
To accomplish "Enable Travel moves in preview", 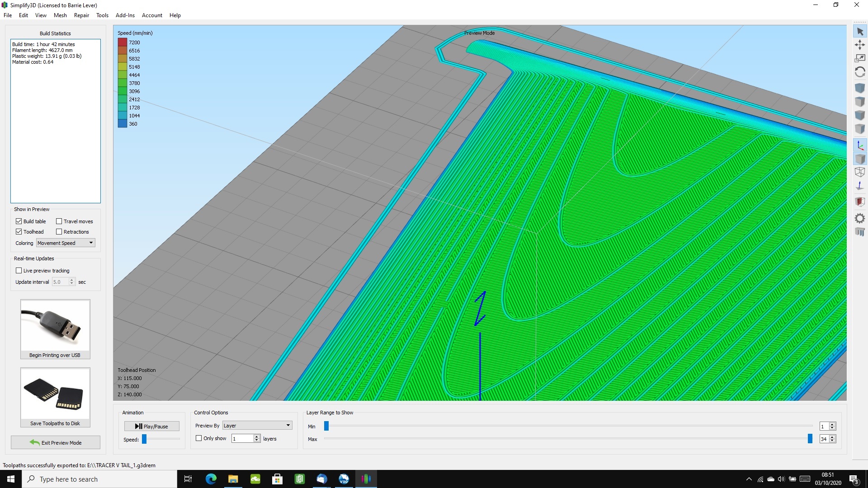I will (59, 221).
